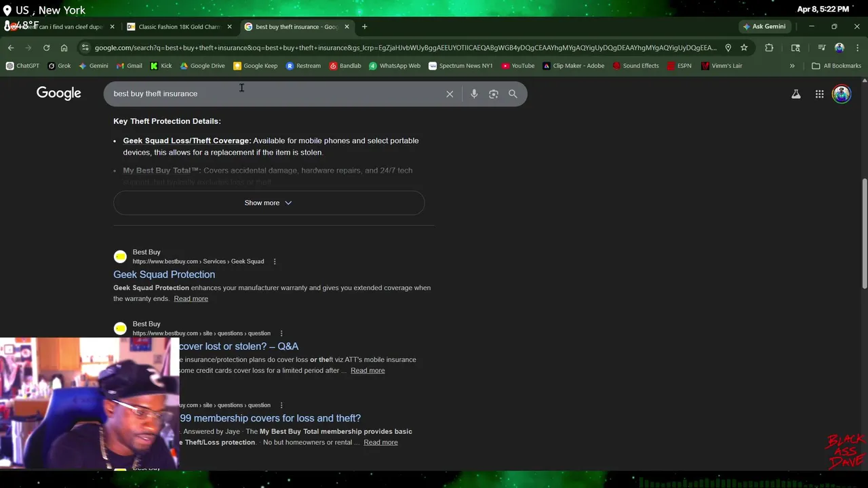Click the browser address bar URL
Screen dimensions: 868x488
click(x=406, y=47)
